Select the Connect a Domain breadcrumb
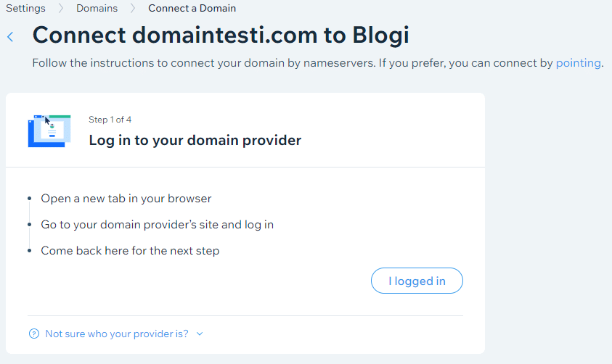 [x=192, y=9]
